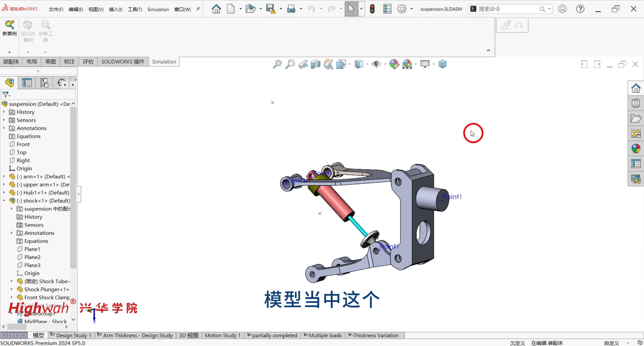Open the ConfigurationManager panel tab

point(44,83)
